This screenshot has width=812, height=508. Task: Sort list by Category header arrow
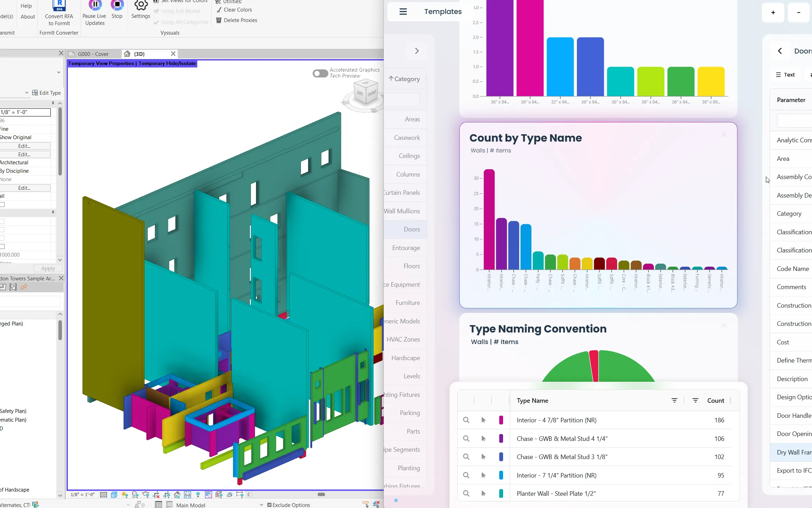click(x=391, y=79)
